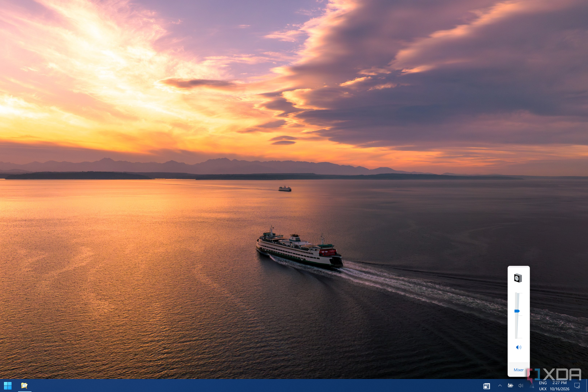Switch the ENG UKX input language
This screenshot has height=392, width=588.
click(x=543, y=386)
